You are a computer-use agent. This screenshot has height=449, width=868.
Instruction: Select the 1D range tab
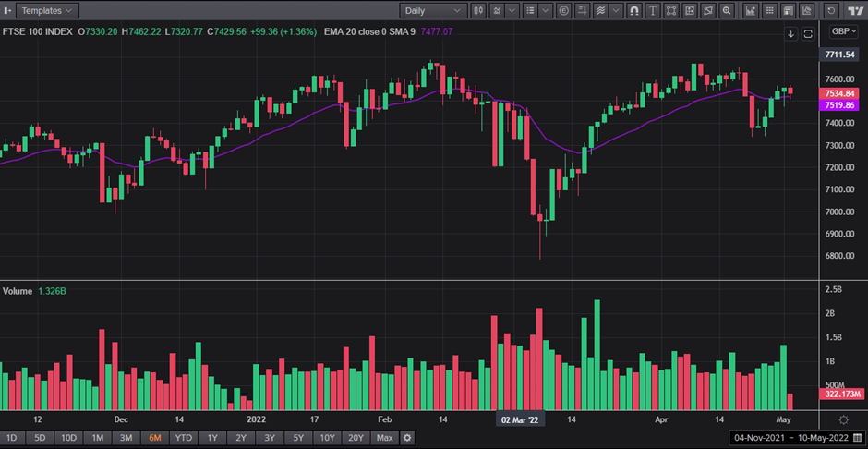click(x=11, y=438)
